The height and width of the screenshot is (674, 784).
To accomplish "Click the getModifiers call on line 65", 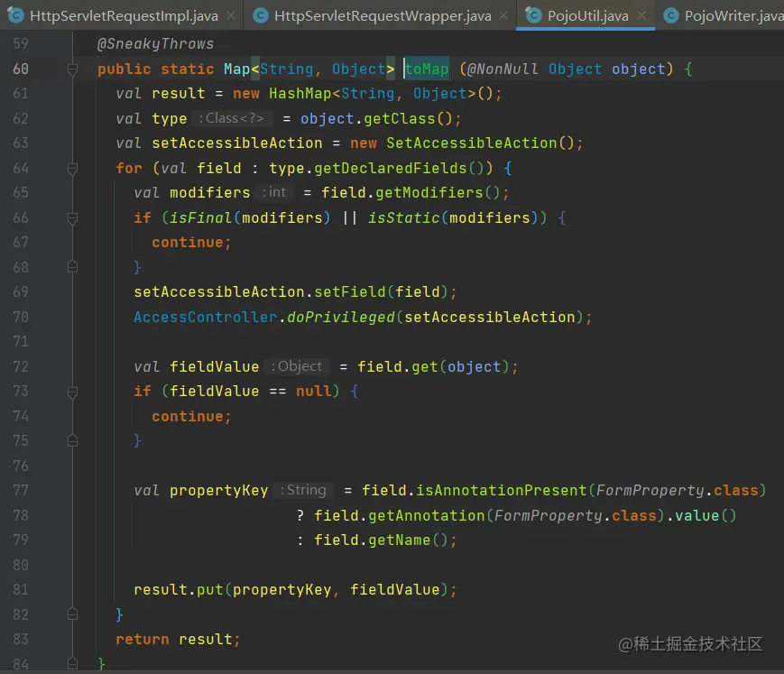I will (x=429, y=192).
